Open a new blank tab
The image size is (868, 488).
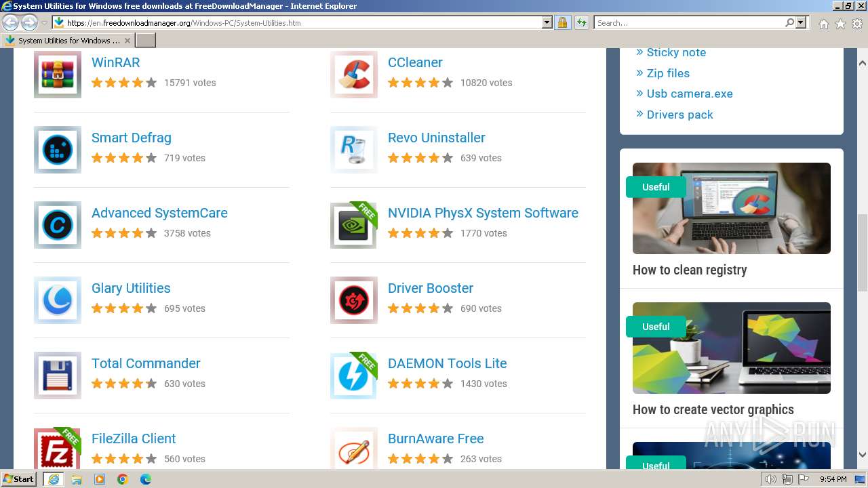[146, 41]
